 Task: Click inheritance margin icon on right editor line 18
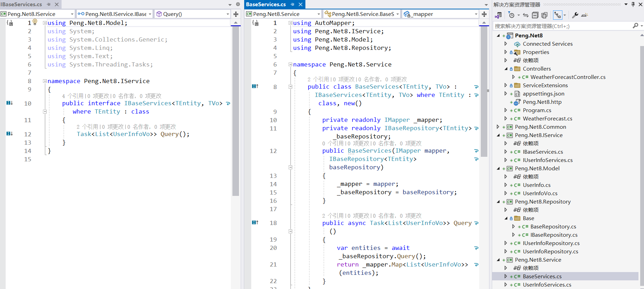(255, 223)
